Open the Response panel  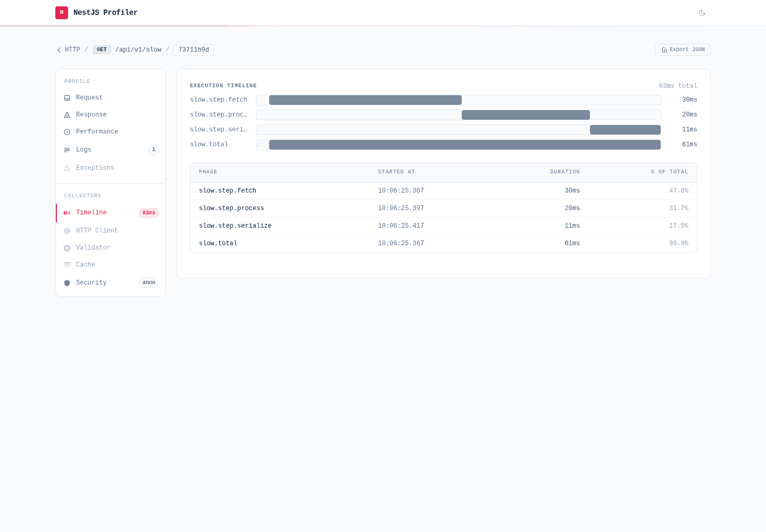pyautogui.click(x=111, y=114)
